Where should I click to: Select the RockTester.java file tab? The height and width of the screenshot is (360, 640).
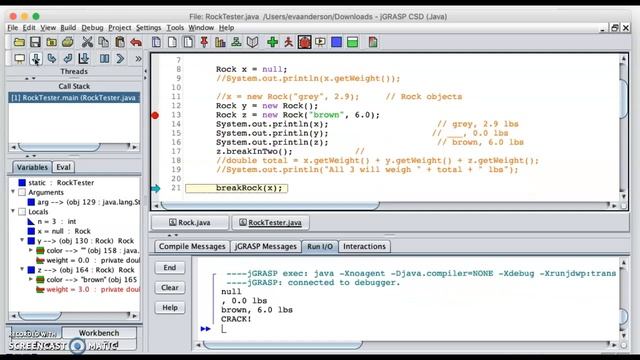[270, 222]
